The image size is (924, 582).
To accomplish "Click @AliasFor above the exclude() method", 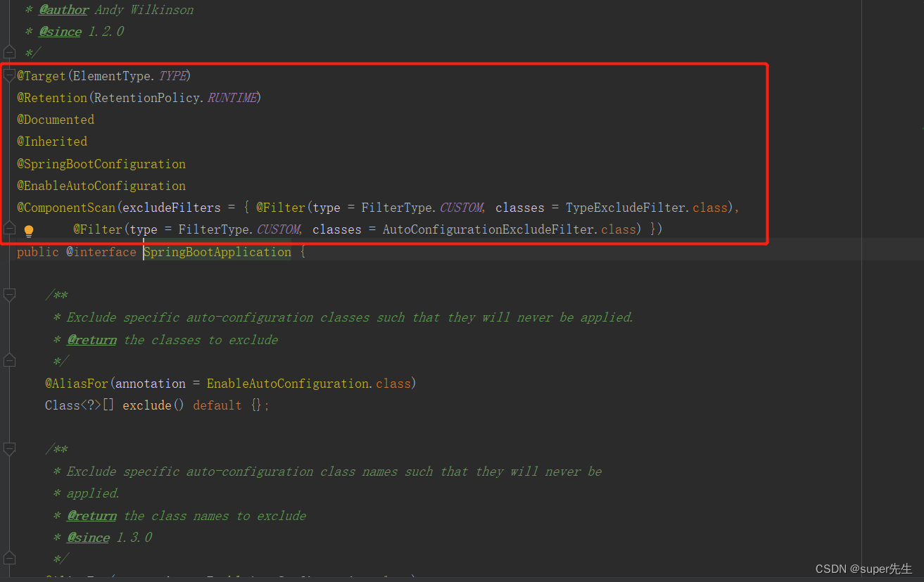I will click(x=77, y=384).
